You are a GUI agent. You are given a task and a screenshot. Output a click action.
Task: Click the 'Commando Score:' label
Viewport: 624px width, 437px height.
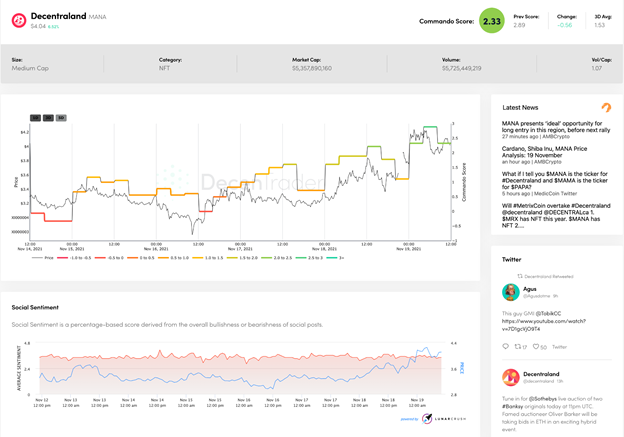[447, 21]
